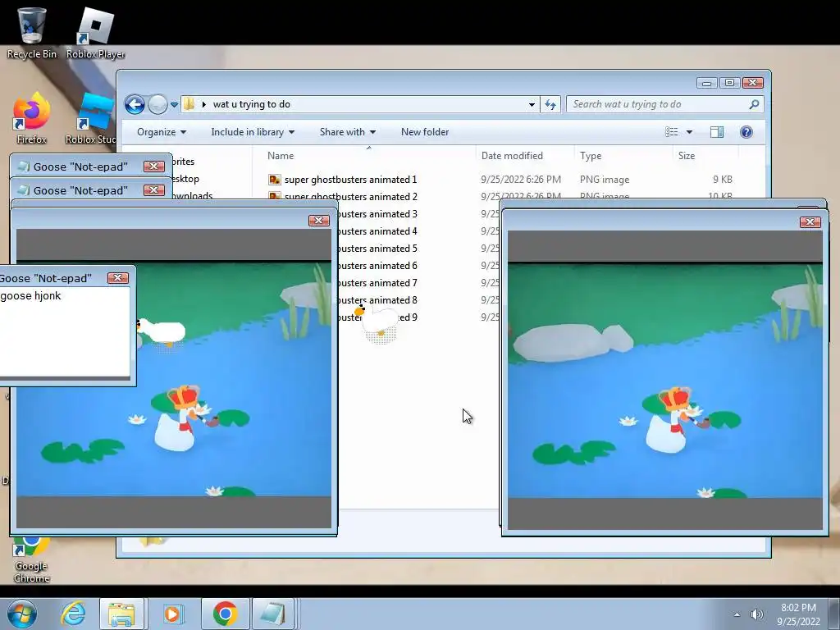Click the 9/25/2022 6:26 PM date of animated 1
This screenshot has width=840, height=630.
(521, 180)
